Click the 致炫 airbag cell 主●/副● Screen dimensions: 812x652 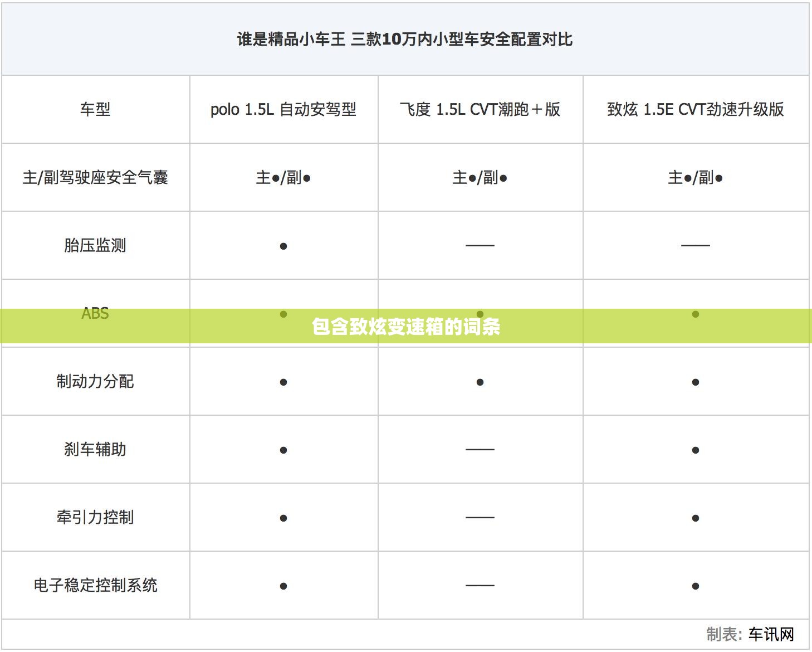[x=696, y=177]
